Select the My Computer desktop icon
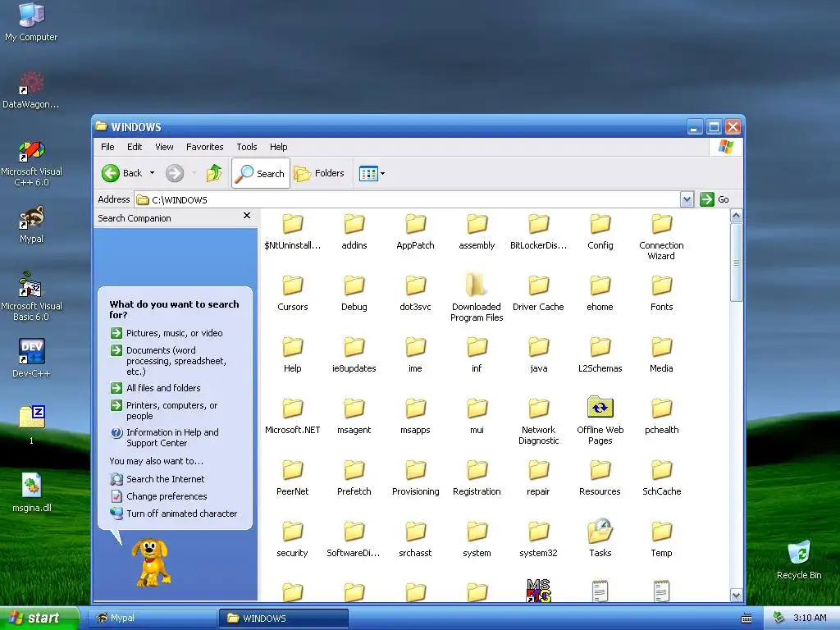840x630 pixels. pos(31,22)
